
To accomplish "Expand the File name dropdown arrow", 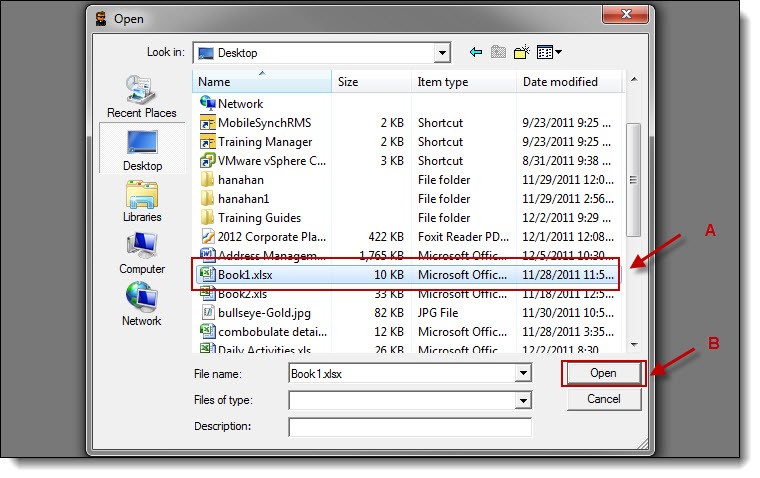I will [522, 373].
